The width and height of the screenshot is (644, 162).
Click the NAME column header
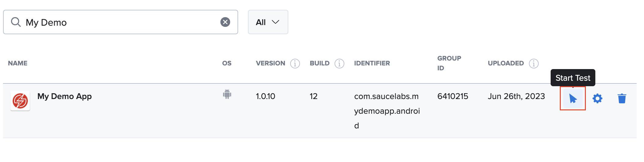[17, 63]
